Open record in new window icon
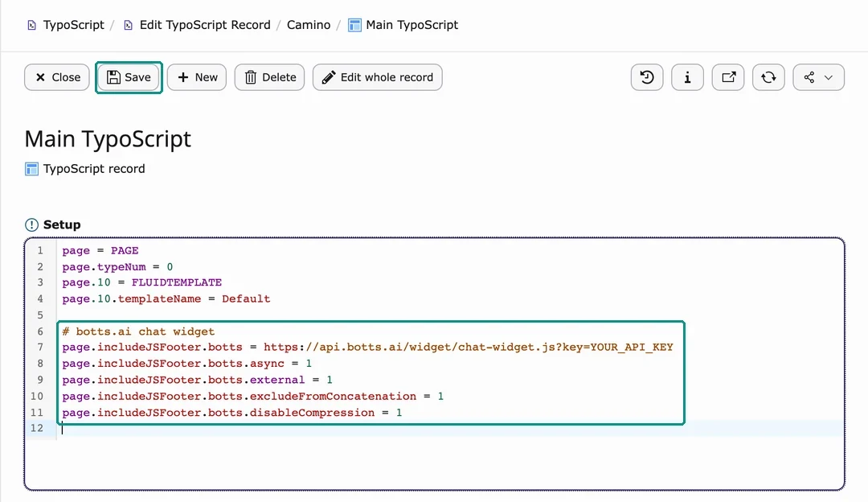 728,77
